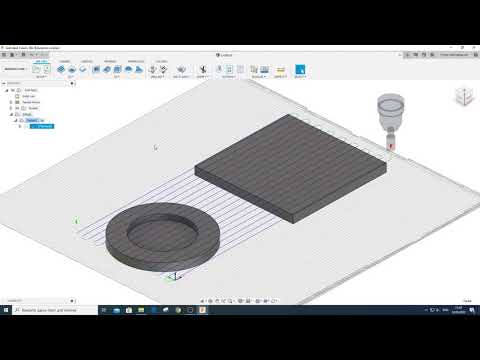Collapse the Setups node in browser
The width and height of the screenshot is (480, 360).
point(11,114)
